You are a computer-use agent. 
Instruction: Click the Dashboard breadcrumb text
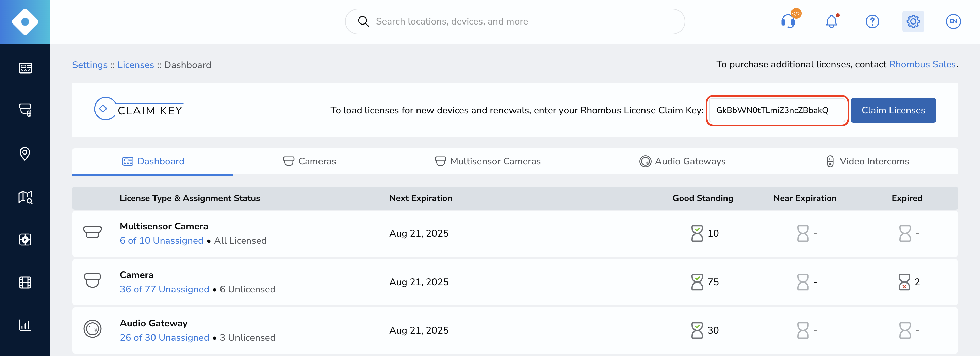(x=187, y=65)
